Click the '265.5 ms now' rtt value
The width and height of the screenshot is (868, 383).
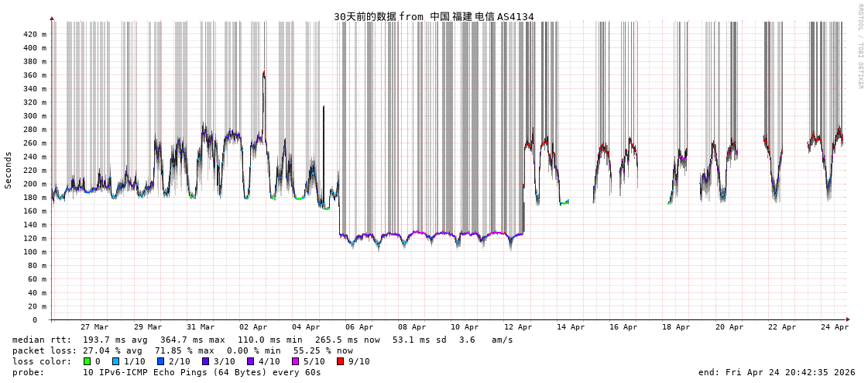(x=347, y=340)
